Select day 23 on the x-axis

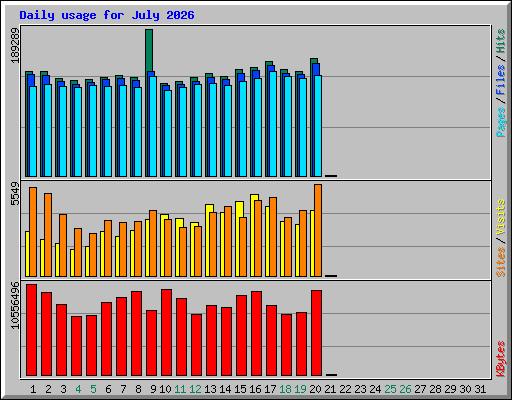coord(361,389)
